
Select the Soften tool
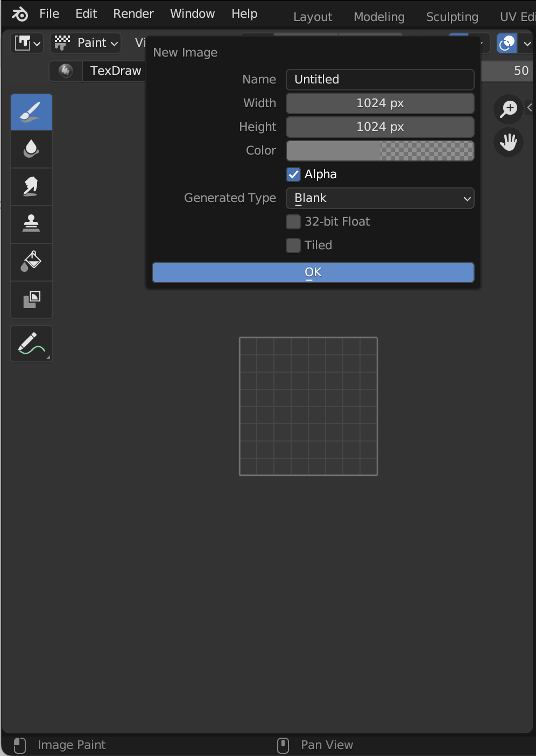coord(31,149)
